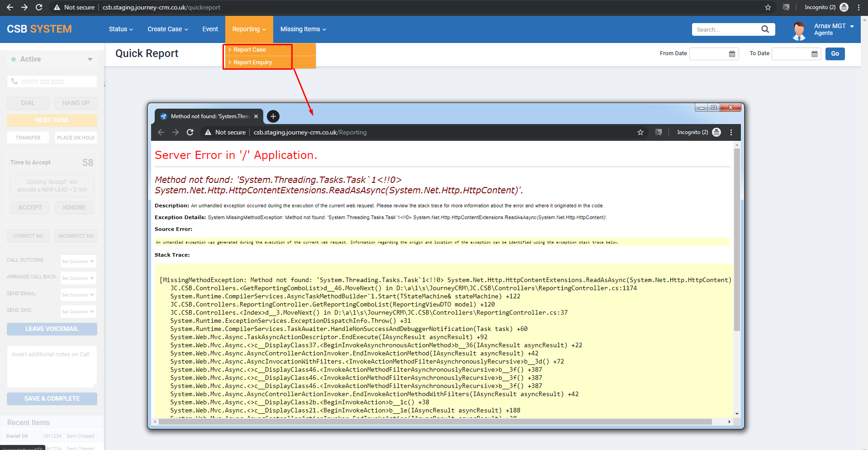Click the CORRECT NO button

pyautogui.click(x=28, y=236)
